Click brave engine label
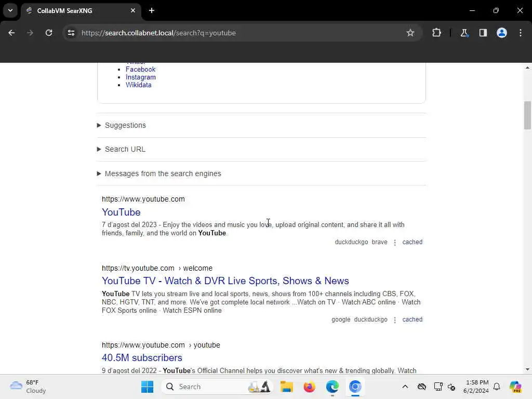The height and width of the screenshot is (399, 532). point(379,242)
